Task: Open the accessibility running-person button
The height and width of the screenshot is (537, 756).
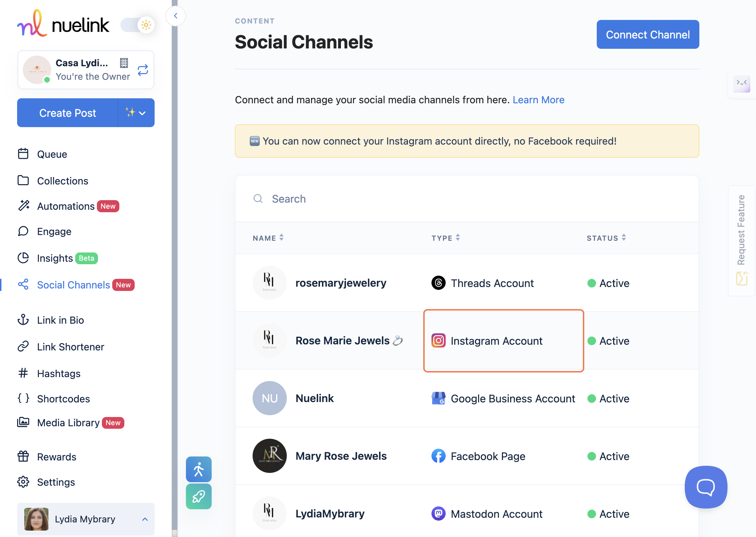Action: coord(199,469)
